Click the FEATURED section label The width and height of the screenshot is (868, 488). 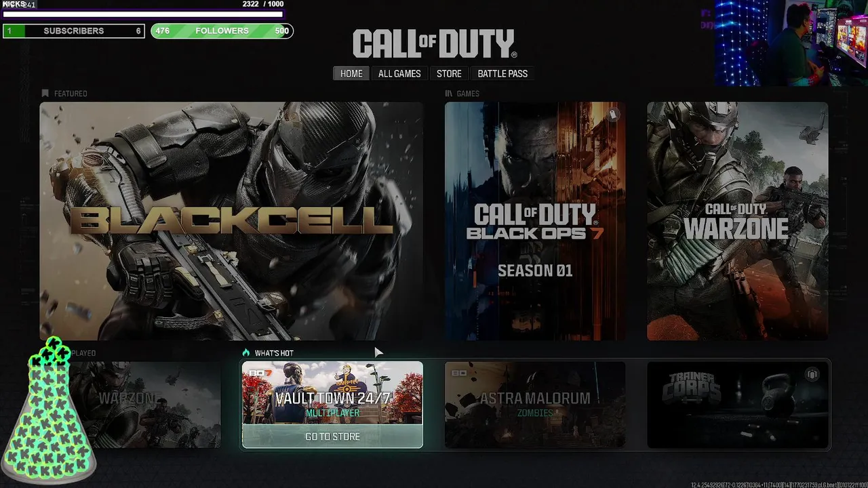(x=71, y=94)
